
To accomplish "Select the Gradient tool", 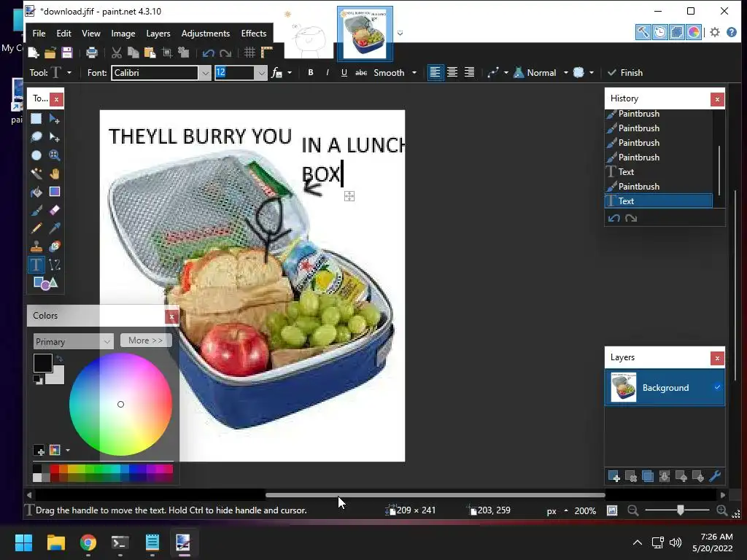I will pyautogui.click(x=54, y=192).
